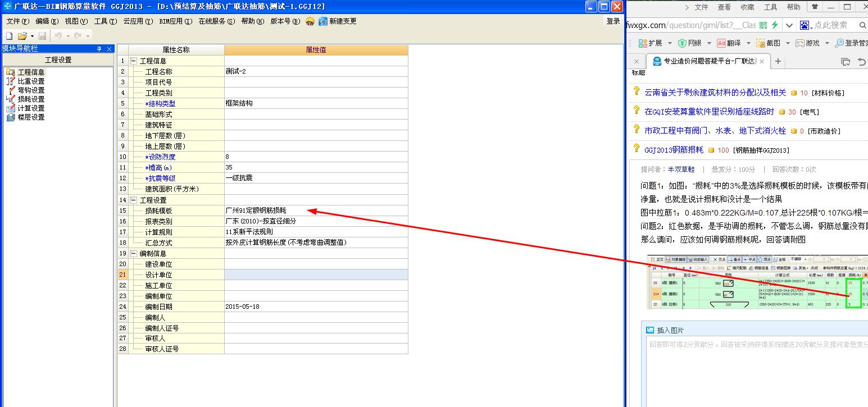Open a new browser tab with the plus button

(778, 61)
